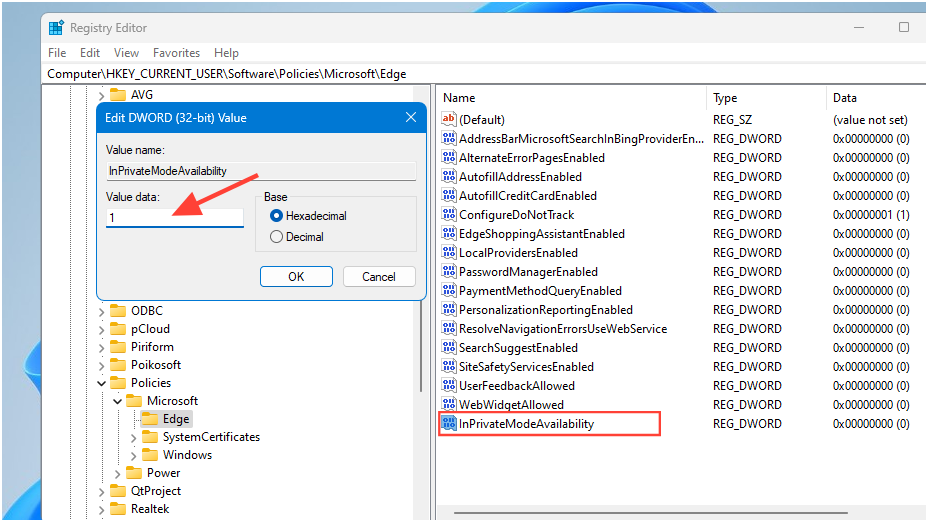Expand the pCloud key
Screen dimensions: 927x521
pyautogui.click(x=101, y=329)
